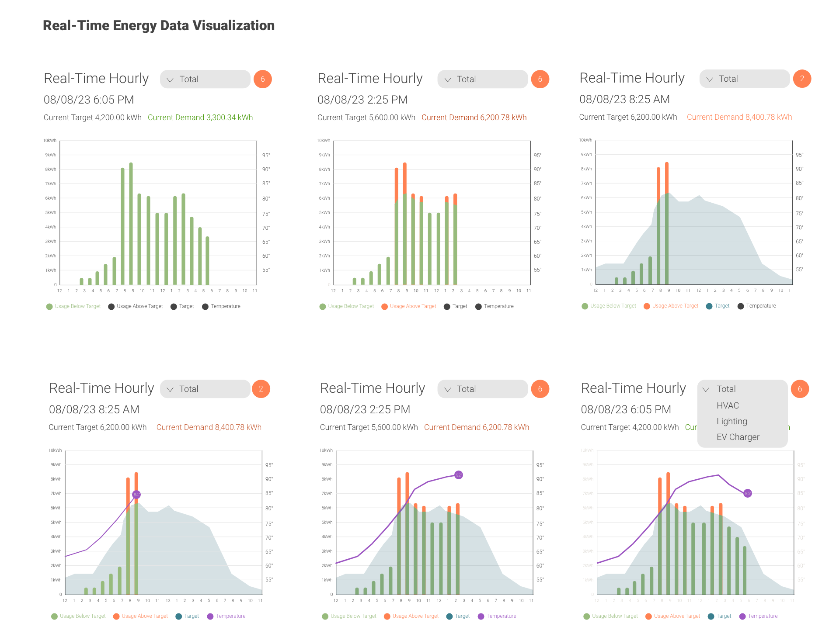
Task: Click the orange 6 badge in top-left chart
Action: click(x=262, y=79)
